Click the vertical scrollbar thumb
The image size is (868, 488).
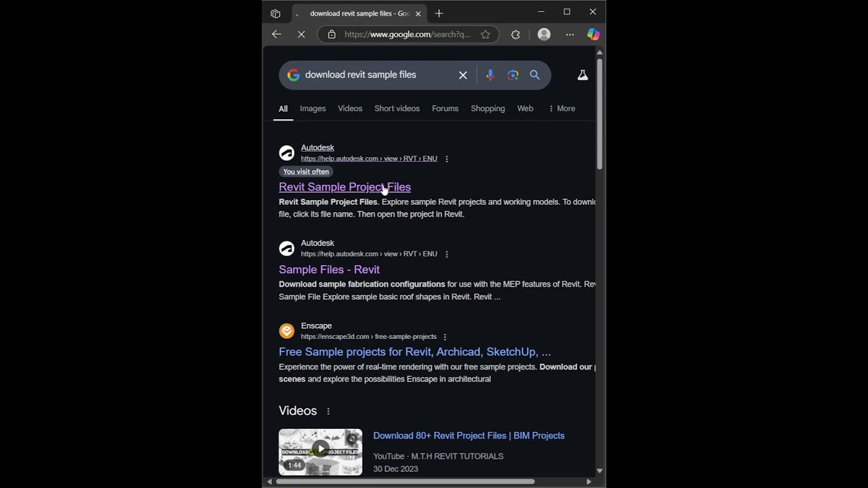tap(599, 113)
